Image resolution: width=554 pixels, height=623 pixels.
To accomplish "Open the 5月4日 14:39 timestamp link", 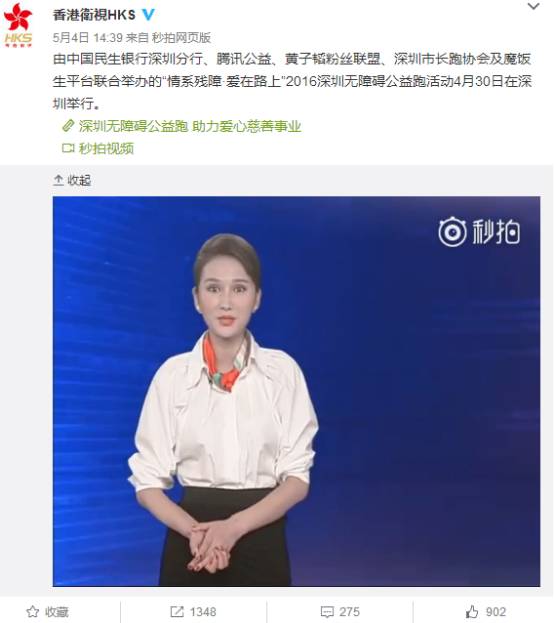I will (87, 37).
